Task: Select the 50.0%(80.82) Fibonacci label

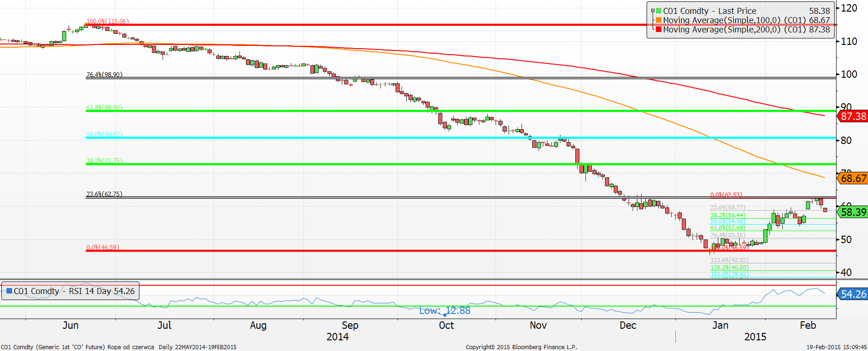Action: [104, 134]
